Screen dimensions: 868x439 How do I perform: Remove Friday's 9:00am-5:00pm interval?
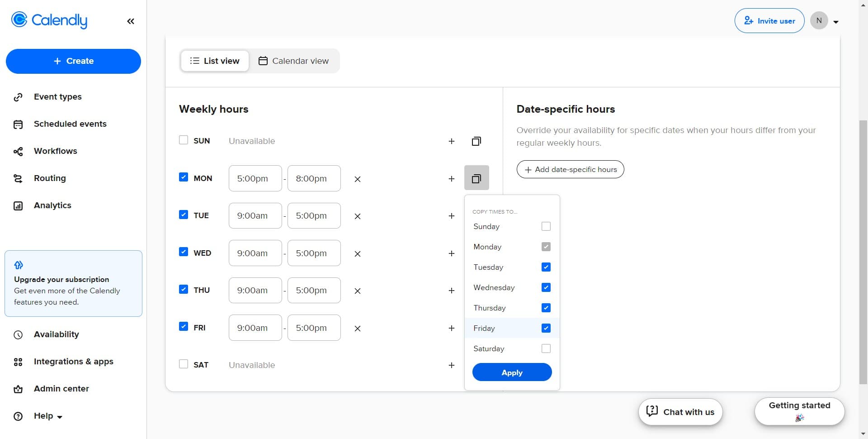pos(357,328)
